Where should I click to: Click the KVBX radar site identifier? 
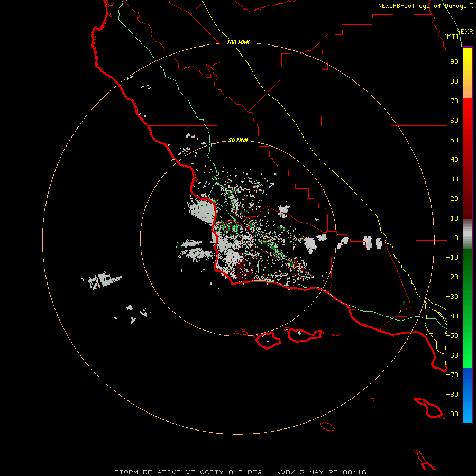click(x=286, y=472)
